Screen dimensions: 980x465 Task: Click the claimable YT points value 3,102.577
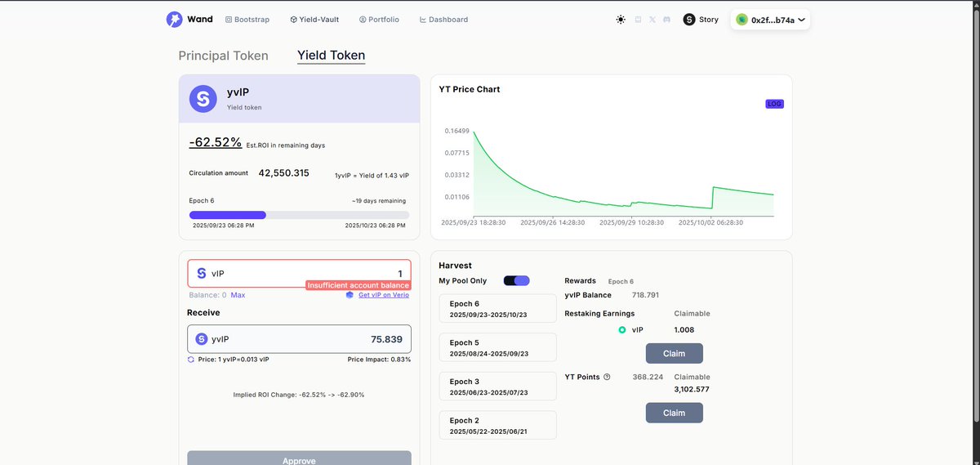click(x=692, y=389)
